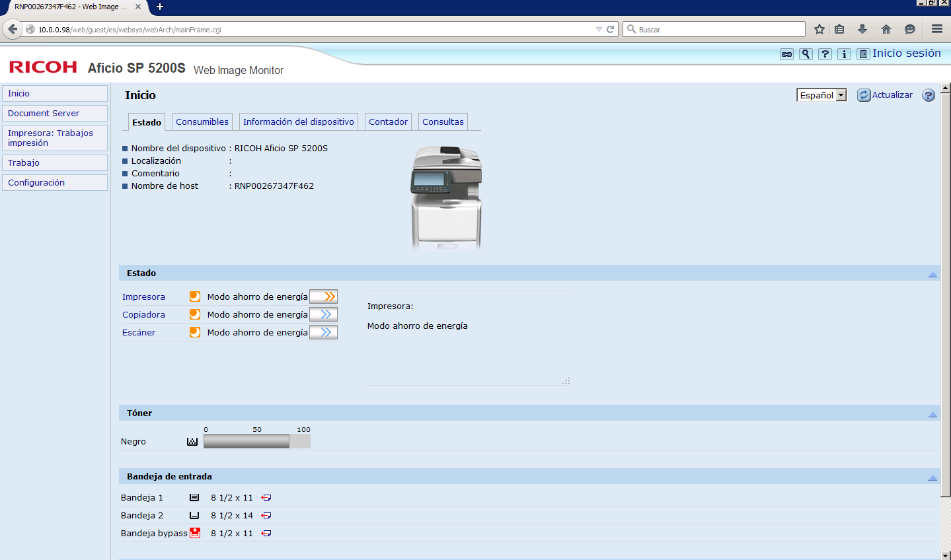The image size is (951, 560).
Task: Click the Inicio sesión login link
Action: tap(906, 53)
